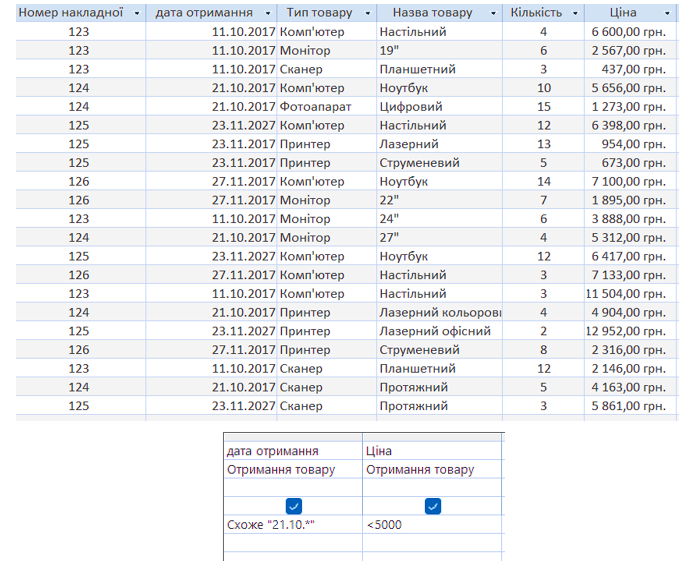The width and height of the screenshot is (687, 576).
Task: Open the Назва товару column dropdown arrow
Action: click(x=493, y=14)
